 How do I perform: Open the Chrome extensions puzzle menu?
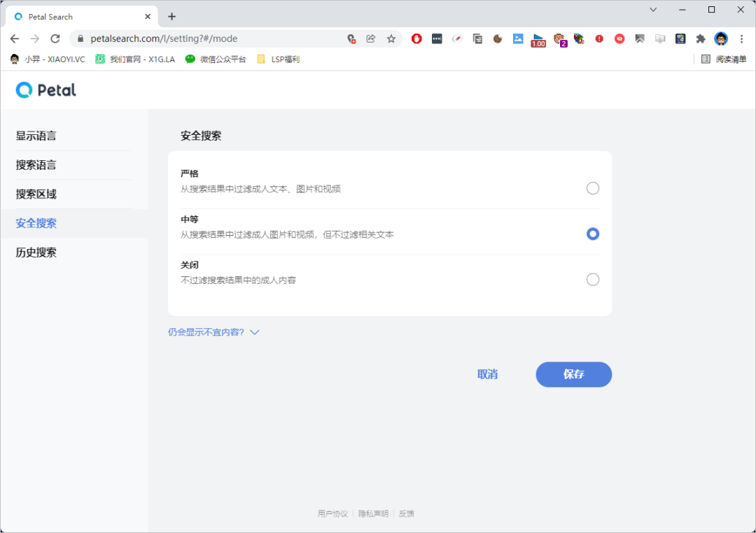(701, 38)
